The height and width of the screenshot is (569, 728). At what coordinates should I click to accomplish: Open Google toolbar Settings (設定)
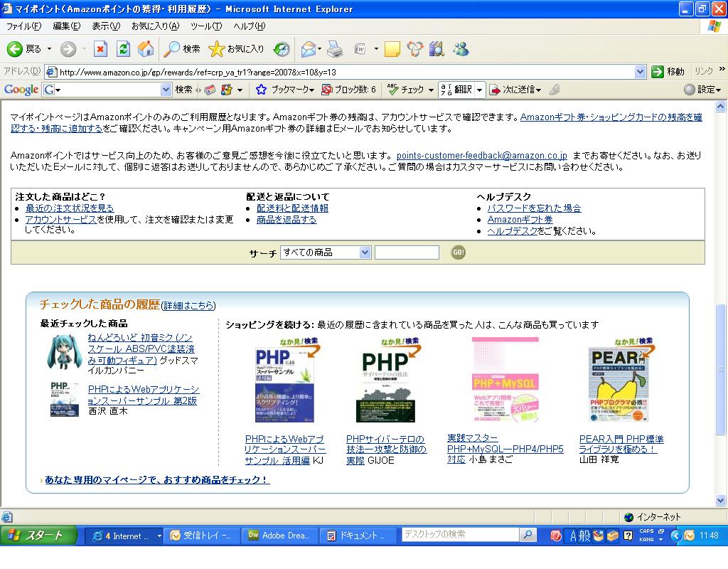(702, 90)
